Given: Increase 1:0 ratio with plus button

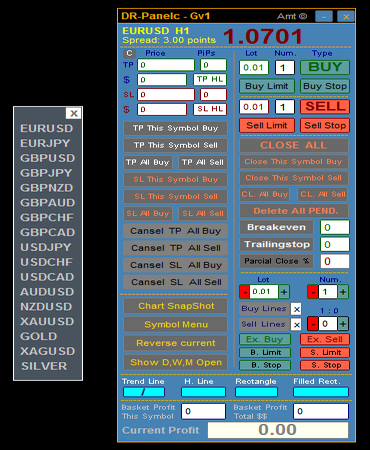Looking at the screenshot, I should tap(343, 323).
